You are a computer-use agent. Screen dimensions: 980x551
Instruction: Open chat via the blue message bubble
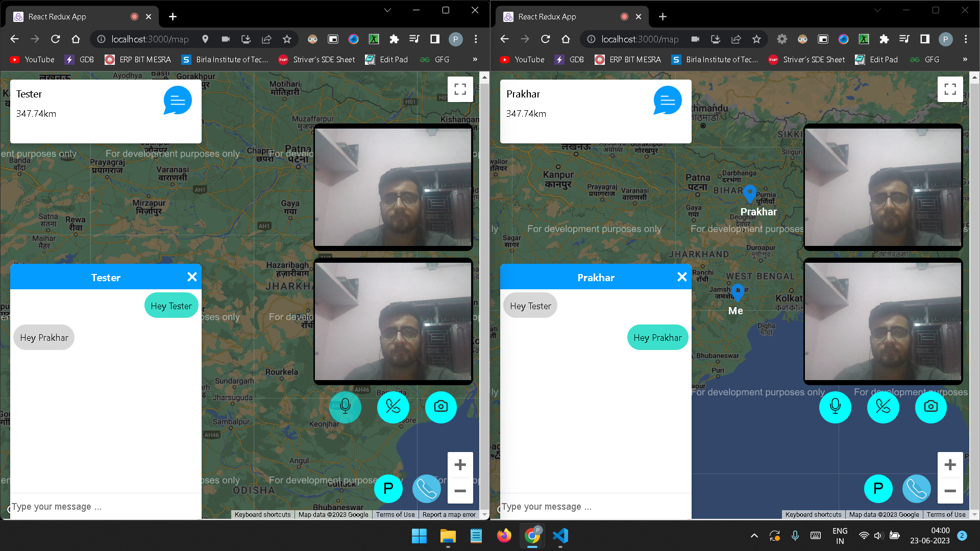177,100
